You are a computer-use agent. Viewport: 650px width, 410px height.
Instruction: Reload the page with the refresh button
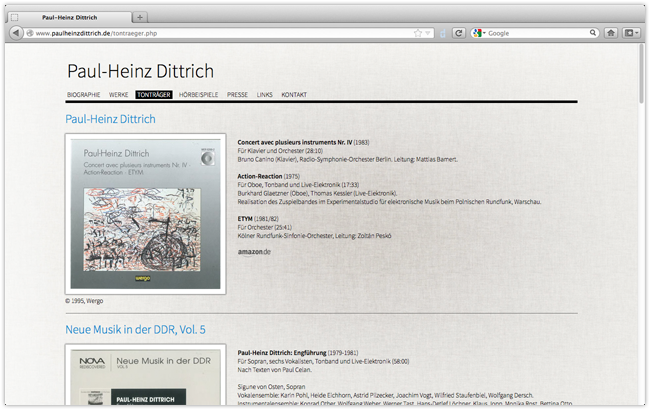tap(458, 33)
